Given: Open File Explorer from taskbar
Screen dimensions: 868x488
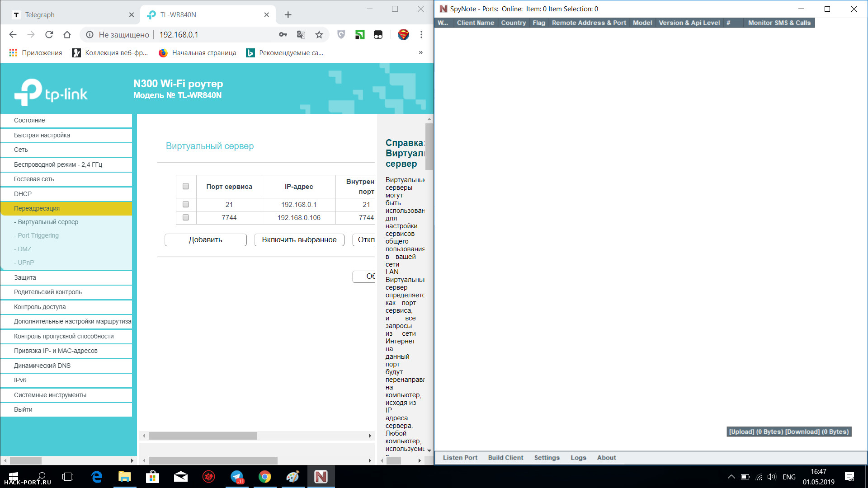Looking at the screenshot, I should click(124, 477).
